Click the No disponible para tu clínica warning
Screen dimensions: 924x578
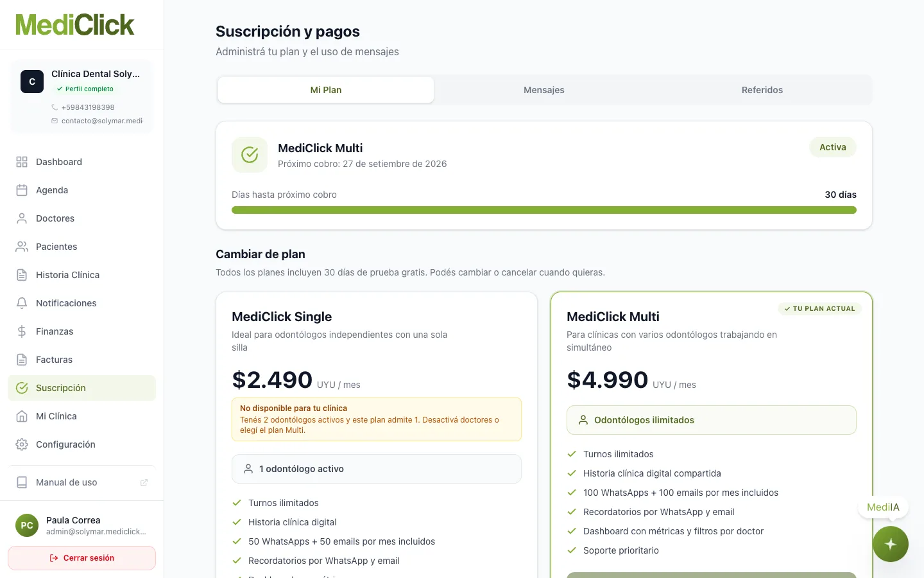point(377,419)
